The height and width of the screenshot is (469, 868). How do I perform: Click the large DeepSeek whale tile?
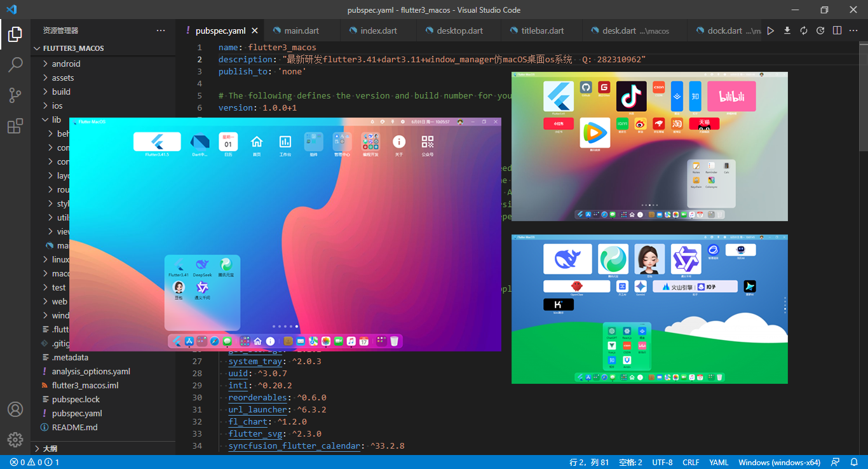(567, 259)
